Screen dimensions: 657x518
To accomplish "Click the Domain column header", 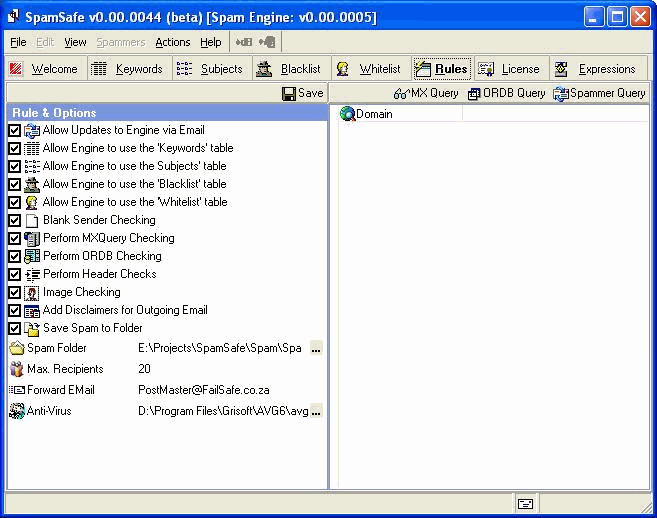I will 400,114.
